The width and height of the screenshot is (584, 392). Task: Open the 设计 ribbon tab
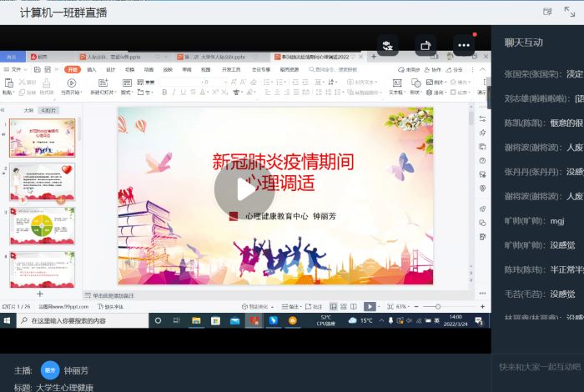tap(111, 69)
